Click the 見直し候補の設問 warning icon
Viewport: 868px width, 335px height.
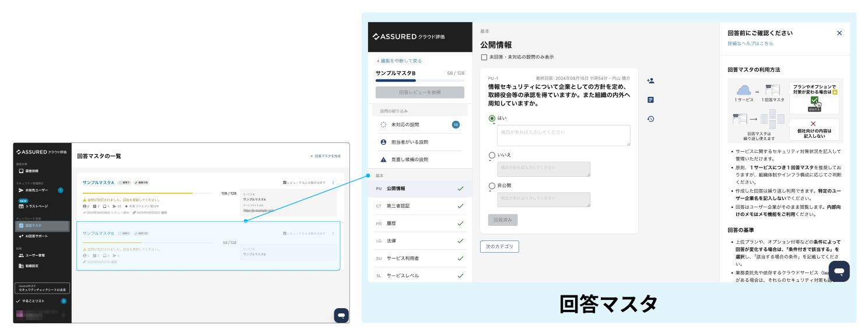tap(383, 159)
